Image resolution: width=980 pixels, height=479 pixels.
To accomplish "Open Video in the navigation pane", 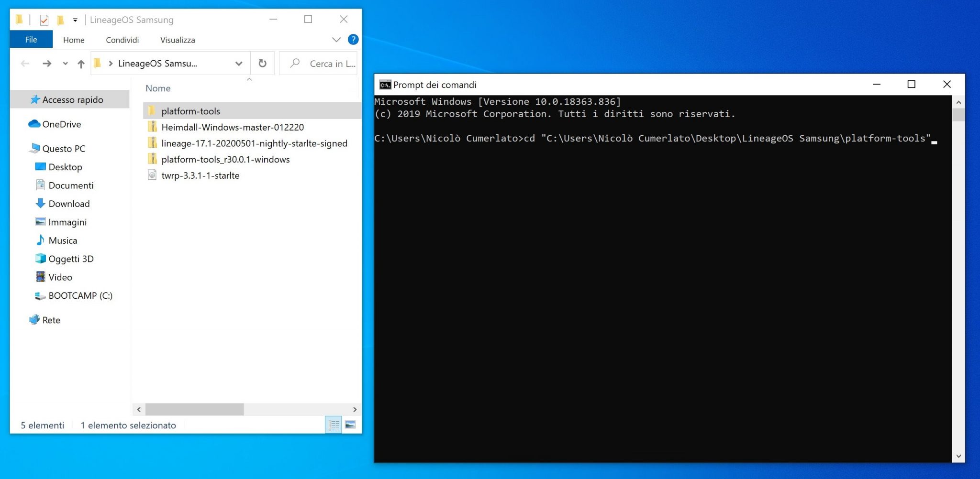I will pyautogui.click(x=60, y=277).
